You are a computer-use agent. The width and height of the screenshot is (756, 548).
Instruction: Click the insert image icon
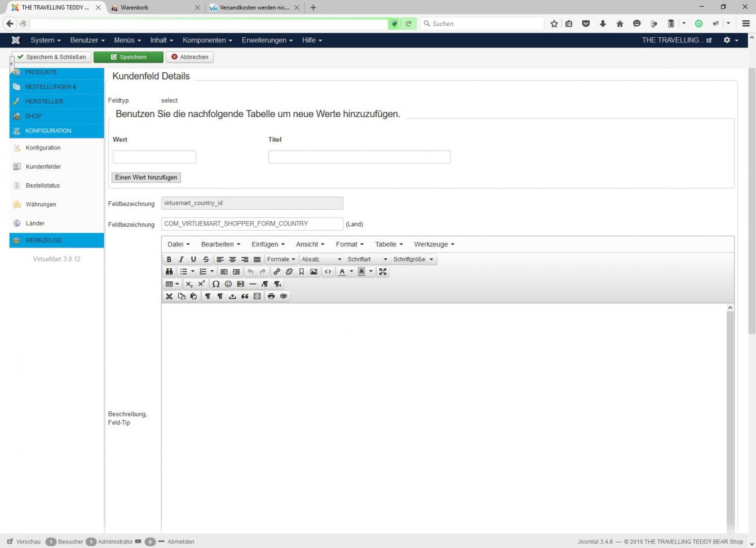point(314,272)
